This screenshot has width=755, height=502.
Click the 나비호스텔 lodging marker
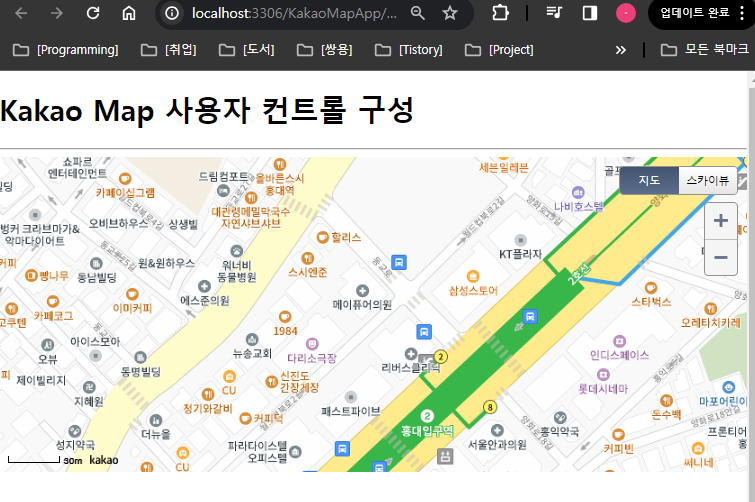(x=578, y=192)
